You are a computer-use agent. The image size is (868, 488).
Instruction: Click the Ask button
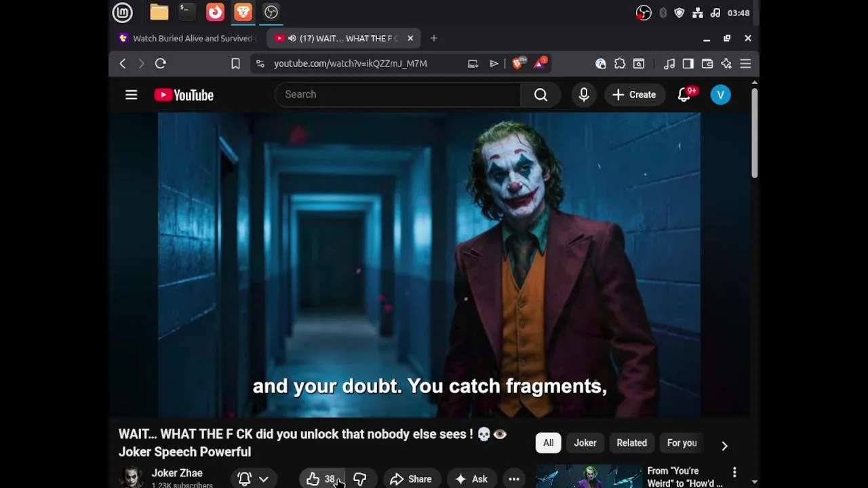(471, 479)
